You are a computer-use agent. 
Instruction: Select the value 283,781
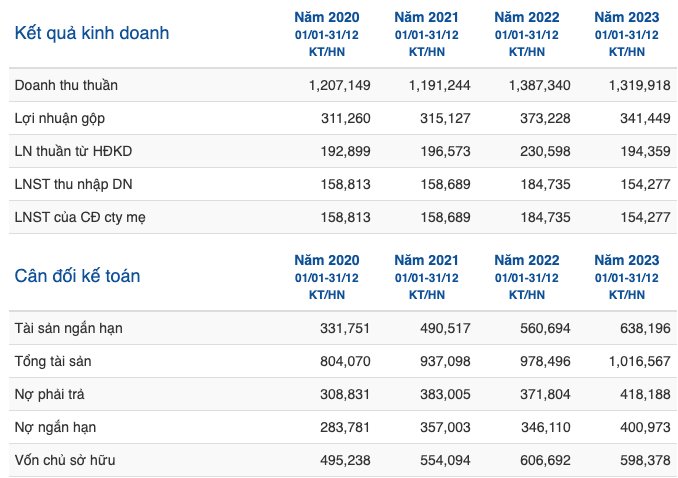tap(345, 427)
